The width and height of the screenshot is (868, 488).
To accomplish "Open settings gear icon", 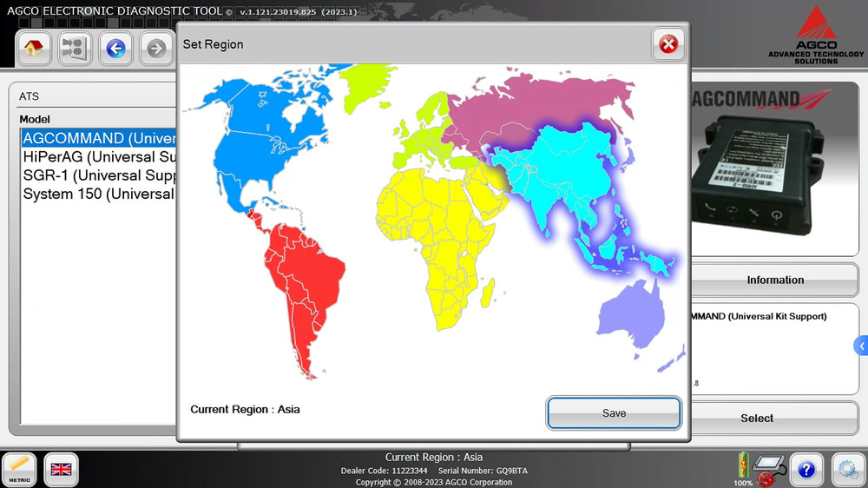I will pos(848,470).
